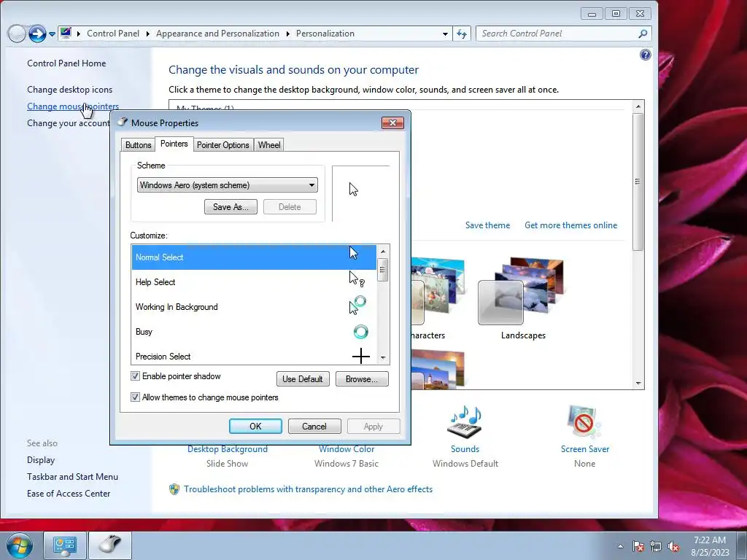The height and width of the screenshot is (560, 747).
Task: Click the Precision Select crosshair icon
Action: [361, 356]
